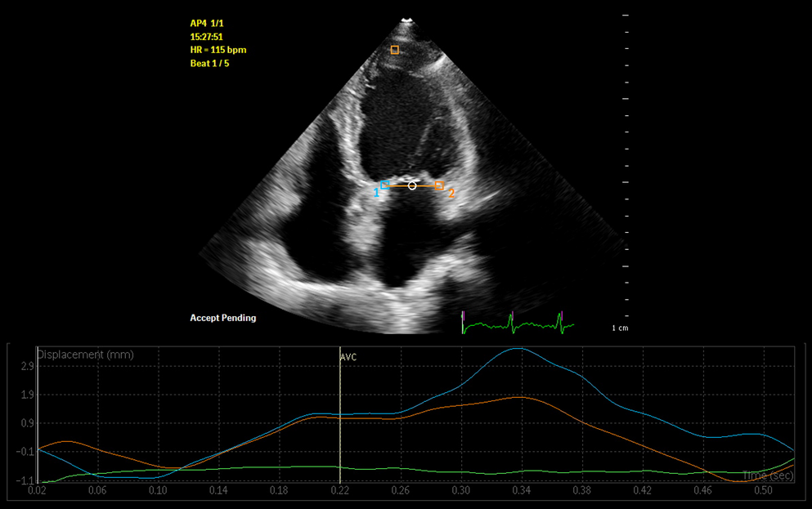Click the 15:27:51 timestamp
The height and width of the screenshot is (509, 812).
click(x=206, y=37)
